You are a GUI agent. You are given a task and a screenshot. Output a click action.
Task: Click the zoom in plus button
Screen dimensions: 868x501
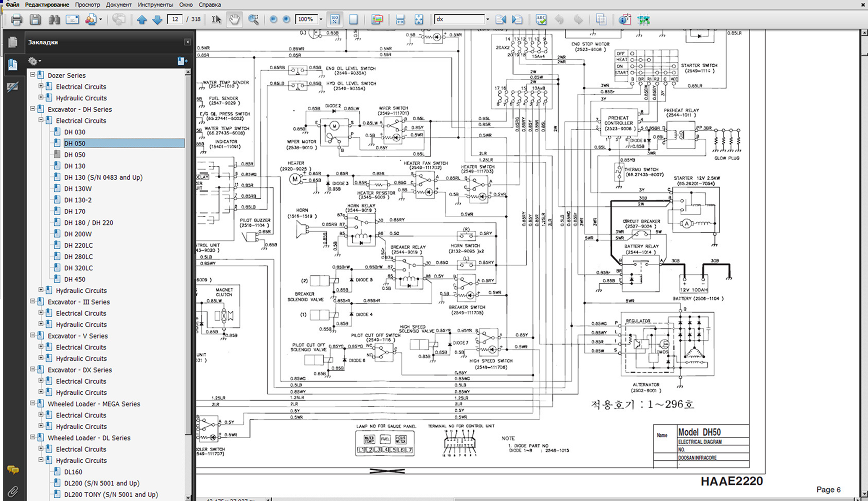(286, 19)
